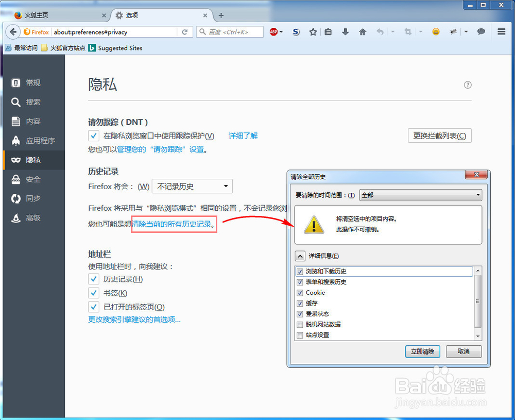This screenshot has width=515, height=420.
Task: Open the 应用程序 applications section
Action: [34, 141]
